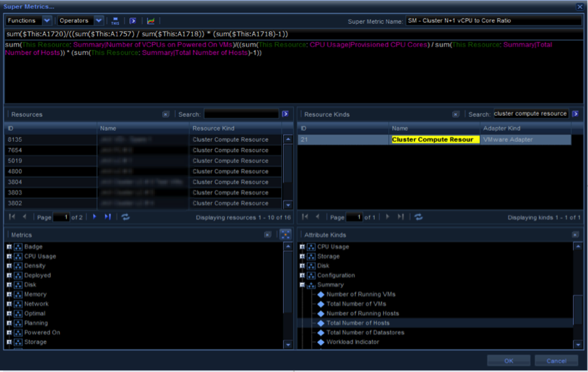Insert the THIS resource reference icon
Screen dimensions: 588x372
pos(115,21)
